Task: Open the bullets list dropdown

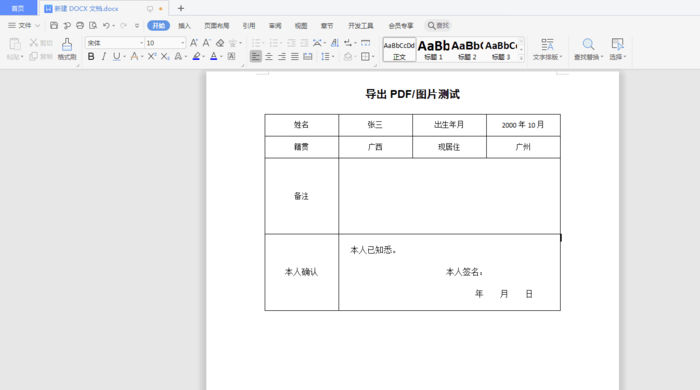Action: (x=263, y=43)
